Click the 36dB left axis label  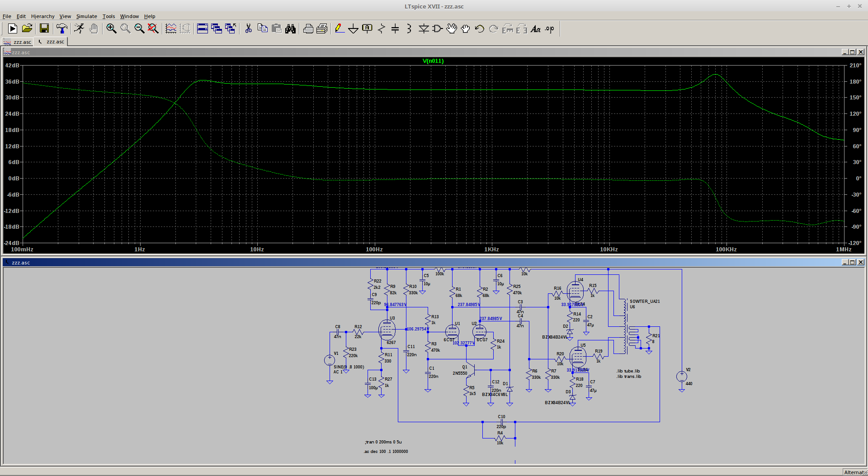click(12, 81)
